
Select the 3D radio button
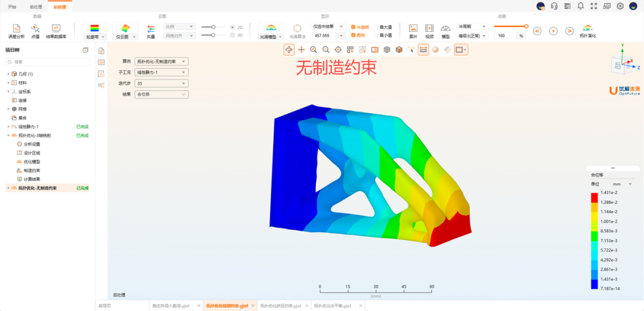pos(233,35)
